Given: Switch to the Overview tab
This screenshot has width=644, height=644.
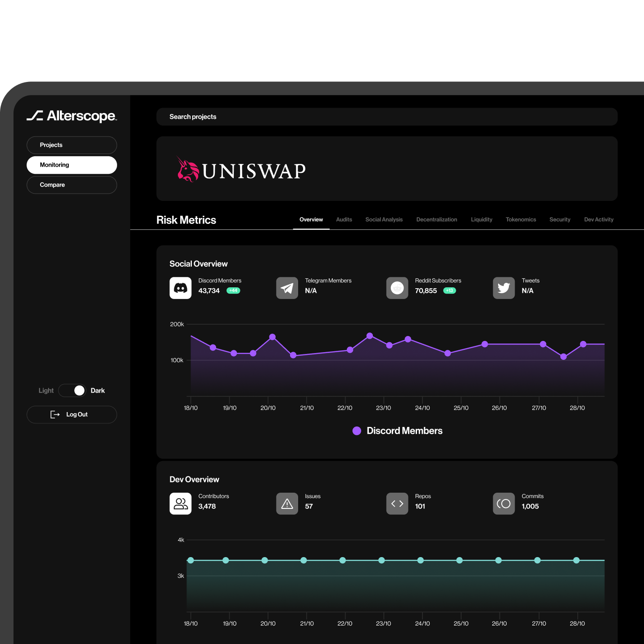Looking at the screenshot, I should [x=311, y=220].
